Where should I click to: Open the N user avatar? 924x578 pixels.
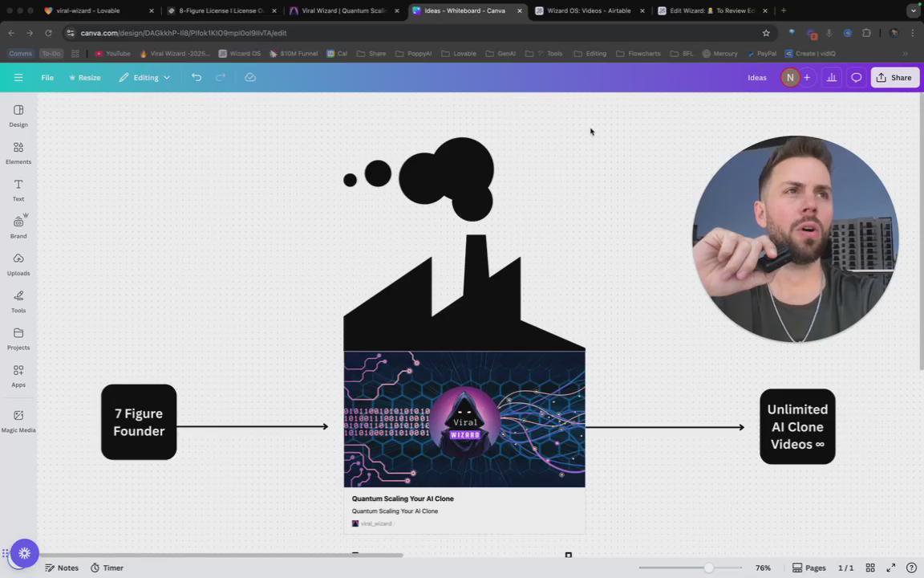click(789, 77)
